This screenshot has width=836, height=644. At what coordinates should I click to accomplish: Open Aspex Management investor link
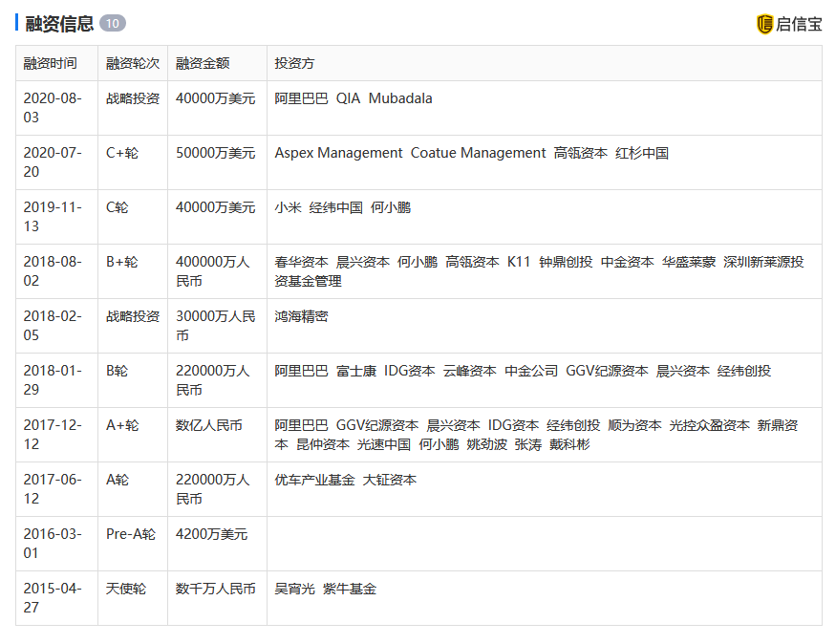click(x=338, y=153)
